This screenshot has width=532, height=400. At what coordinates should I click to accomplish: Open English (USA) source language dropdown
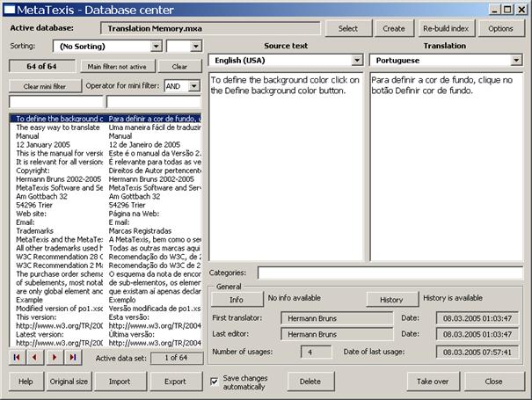click(357, 61)
